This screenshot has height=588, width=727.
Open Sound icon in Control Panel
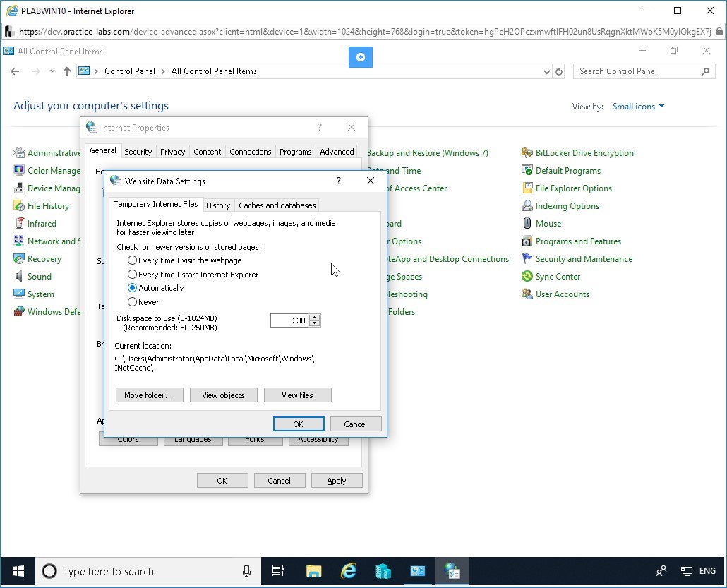point(19,276)
